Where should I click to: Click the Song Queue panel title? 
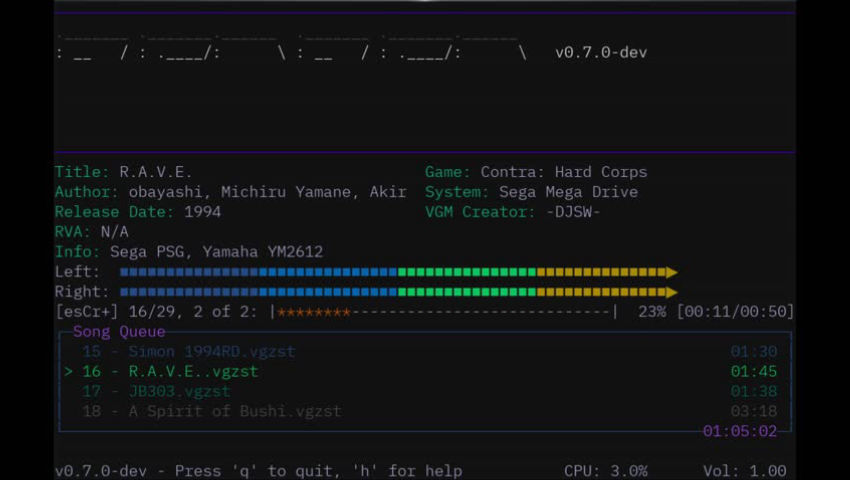click(x=119, y=331)
